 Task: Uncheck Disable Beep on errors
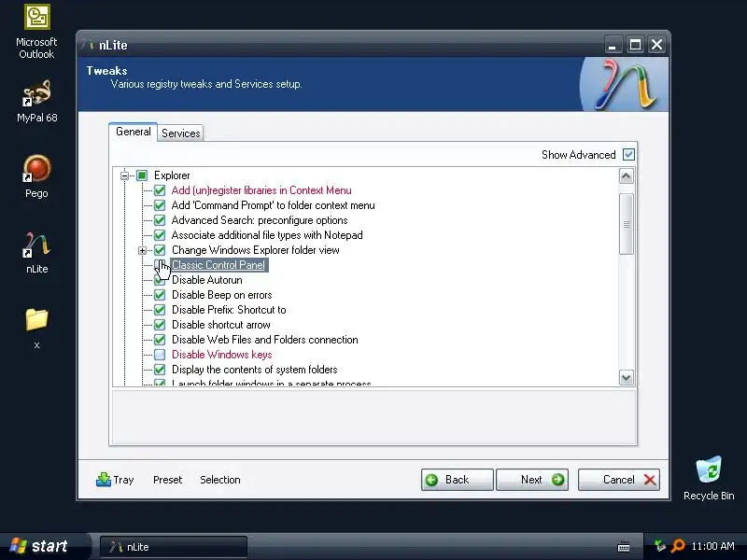point(160,295)
